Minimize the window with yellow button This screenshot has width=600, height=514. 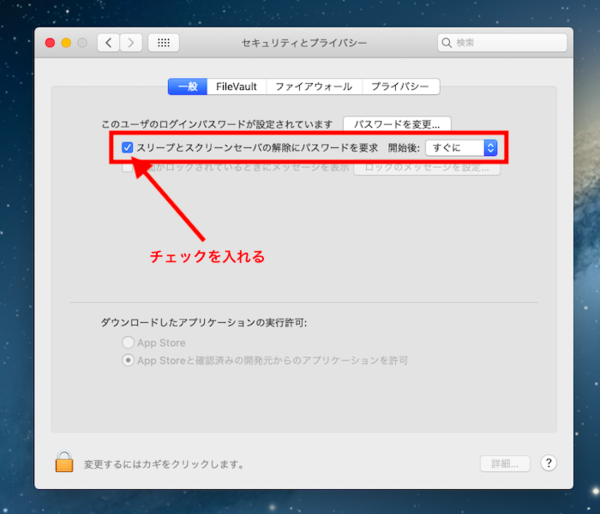pyautogui.click(x=67, y=43)
